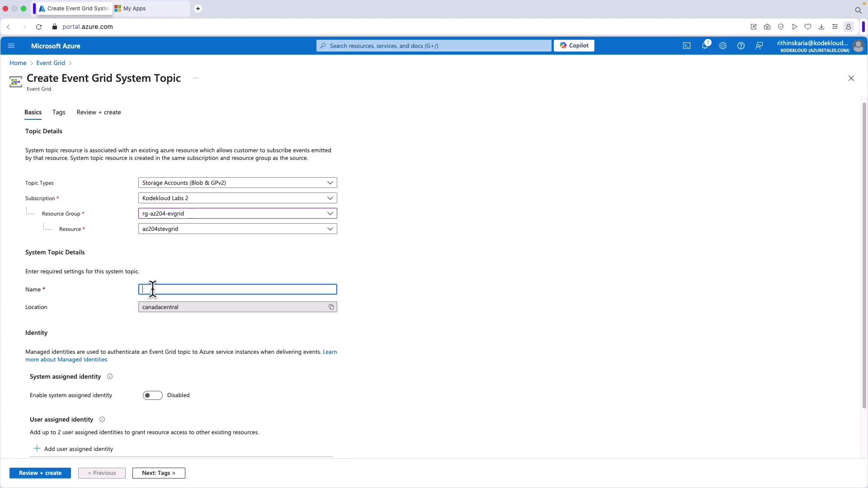868x488 pixels.
Task: Open the Subscription dropdown
Action: 237,198
